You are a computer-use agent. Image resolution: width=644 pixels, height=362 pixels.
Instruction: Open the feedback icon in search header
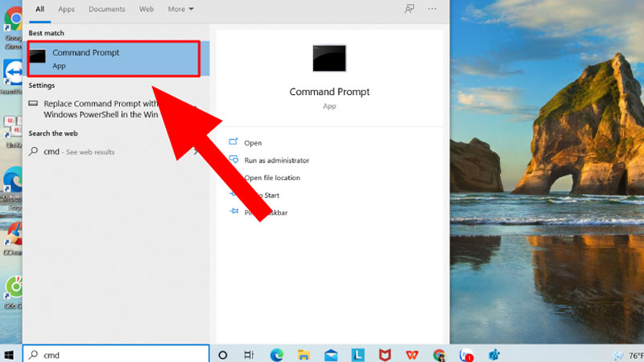coord(409,9)
